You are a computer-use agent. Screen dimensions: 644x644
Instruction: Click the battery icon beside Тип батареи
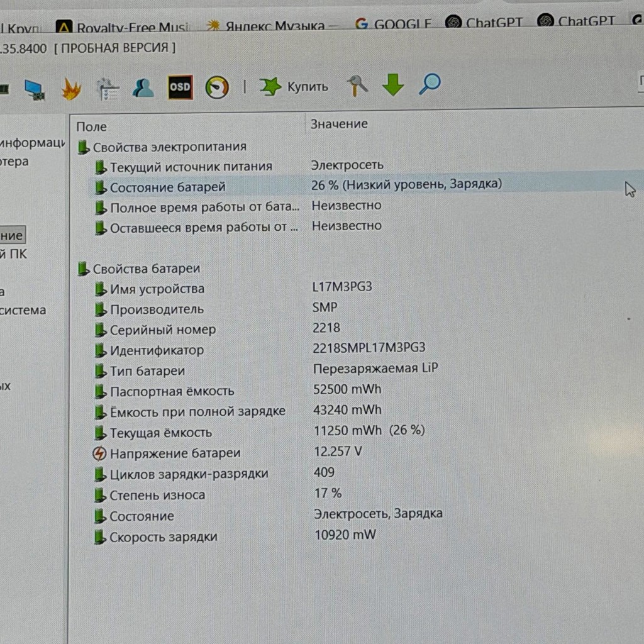point(99,370)
